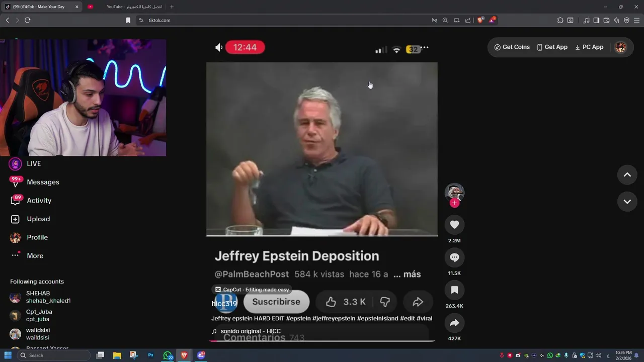Click the bookmark icon in the address bar
The width and height of the screenshot is (644, 362).
pyautogui.click(x=128, y=20)
